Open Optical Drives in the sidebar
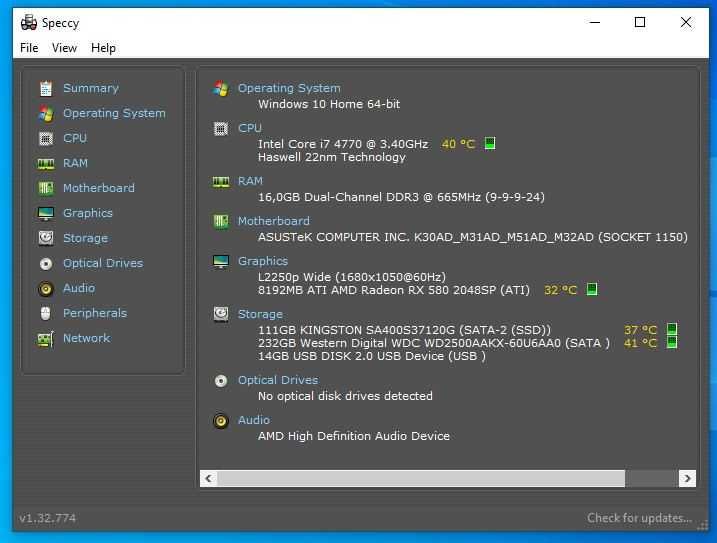Image resolution: width=717 pixels, height=543 pixels. pyautogui.click(x=103, y=263)
